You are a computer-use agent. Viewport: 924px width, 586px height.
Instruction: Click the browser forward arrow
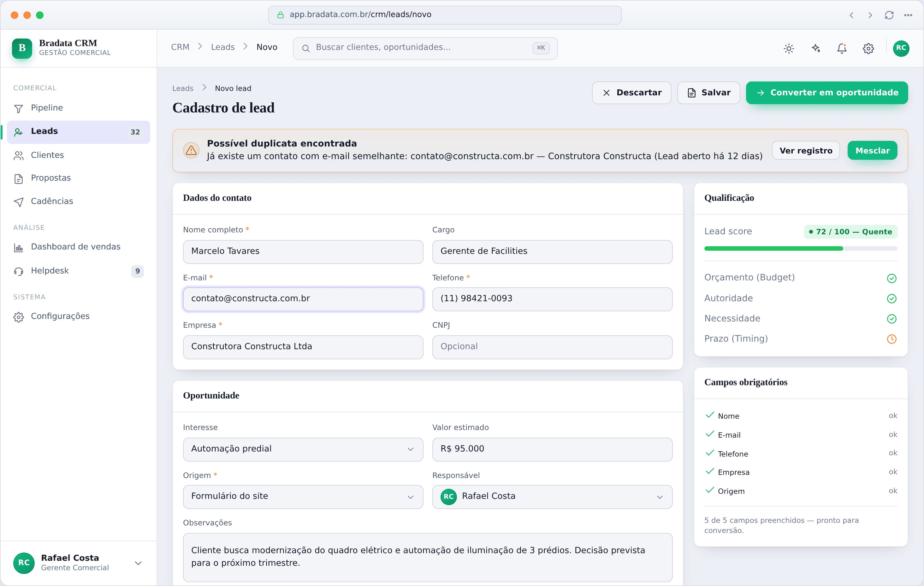[870, 15]
